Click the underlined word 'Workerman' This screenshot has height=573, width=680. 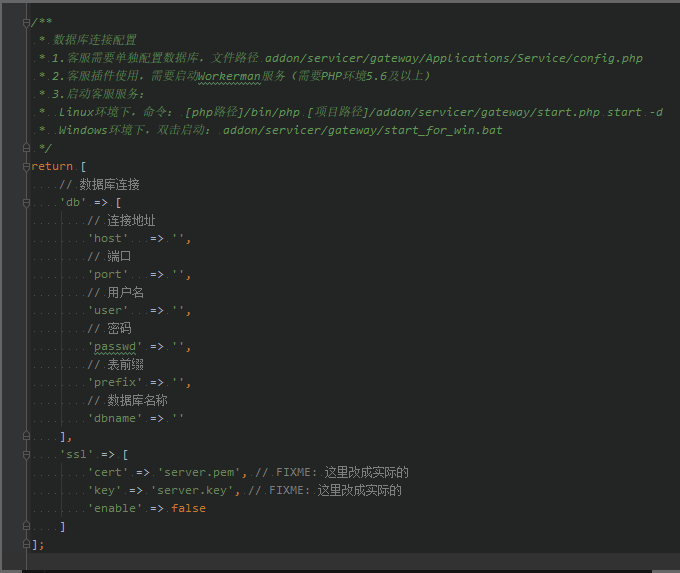pos(229,77)
